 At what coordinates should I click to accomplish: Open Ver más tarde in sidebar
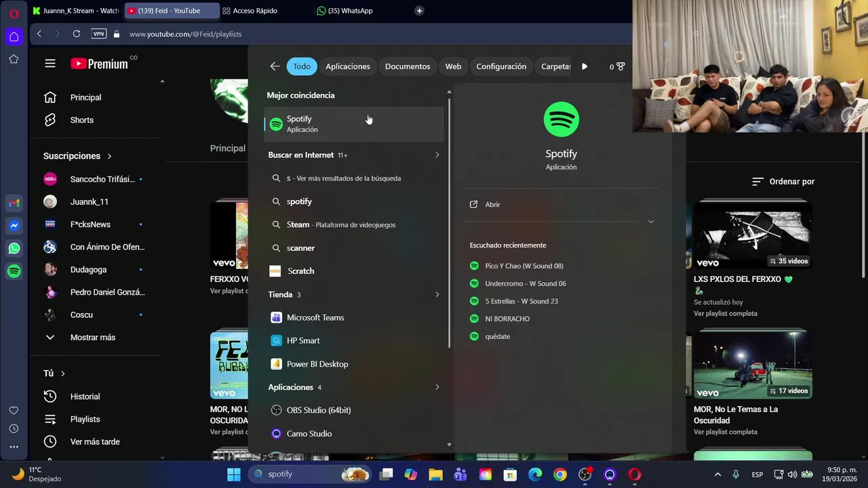pos(95,442)
